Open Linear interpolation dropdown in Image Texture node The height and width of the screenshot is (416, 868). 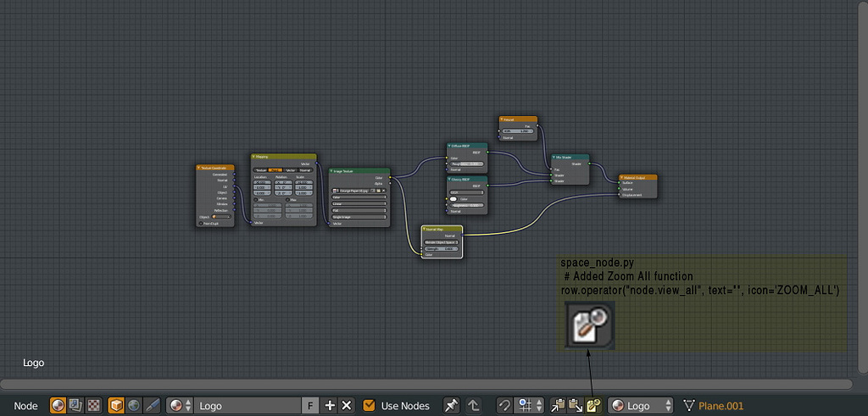359,203
